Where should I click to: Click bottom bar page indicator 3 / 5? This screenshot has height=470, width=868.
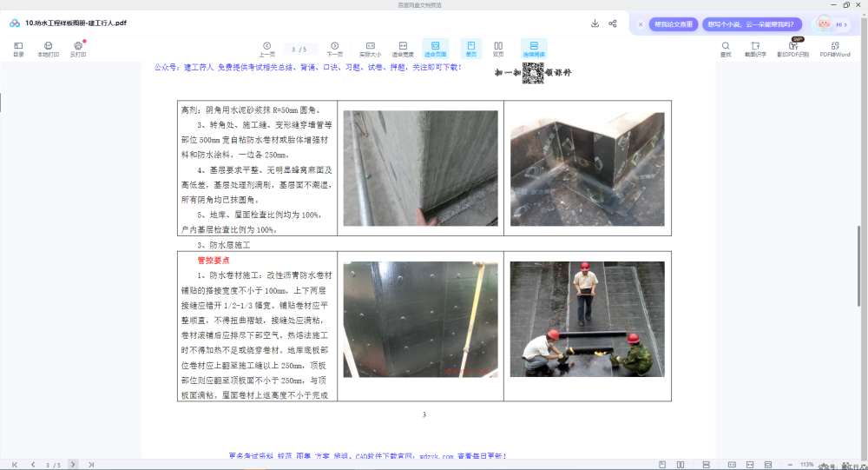tap(53, 465)
